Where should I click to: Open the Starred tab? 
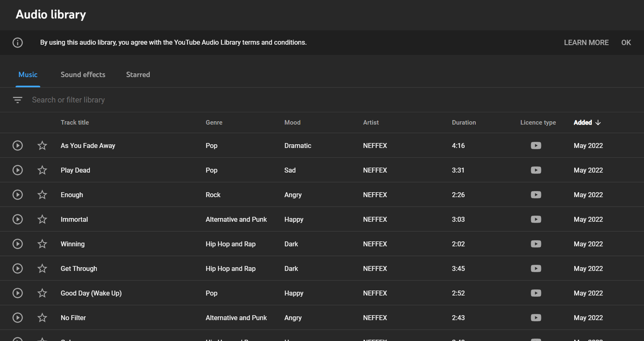pos(138,75)
